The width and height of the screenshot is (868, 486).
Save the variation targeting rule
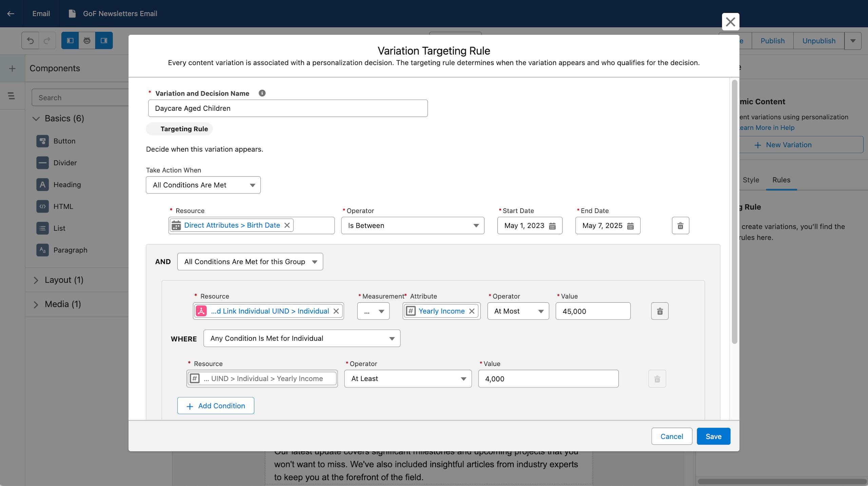[713, 436]
